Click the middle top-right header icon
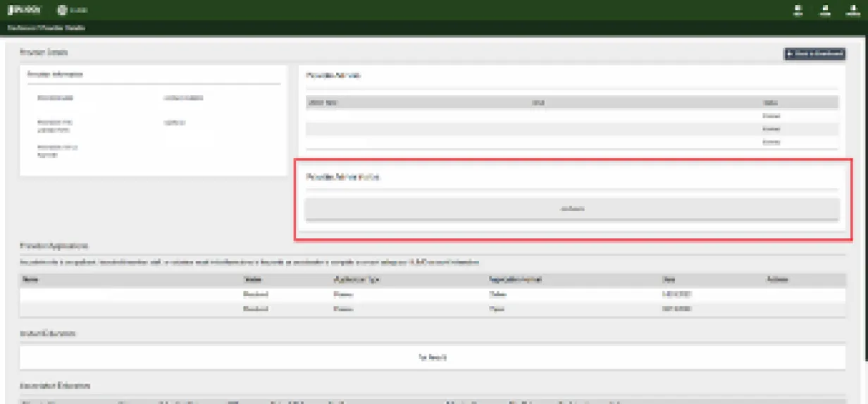The height and width of the screenshot is (404, 868). (x=824, y=11)
